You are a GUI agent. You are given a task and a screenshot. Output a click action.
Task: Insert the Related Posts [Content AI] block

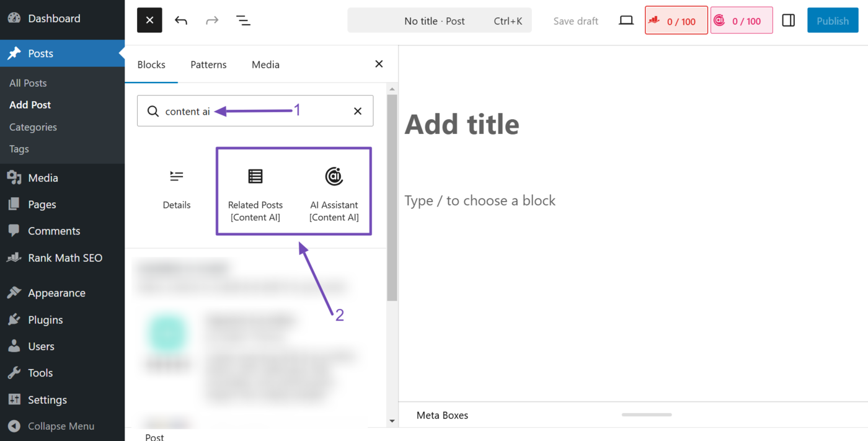coord(255,194)
